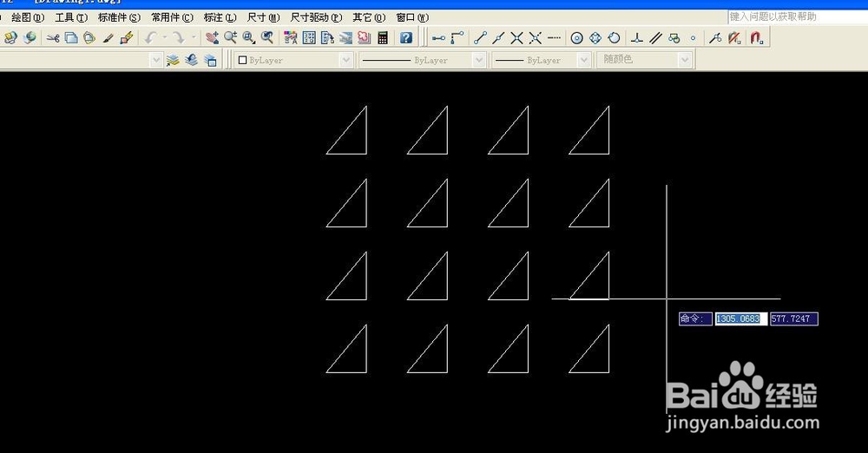Viewport: 868px width, 453px height.
Task: Open the 标准件(S) menu
Action: (x=119, y=17)
